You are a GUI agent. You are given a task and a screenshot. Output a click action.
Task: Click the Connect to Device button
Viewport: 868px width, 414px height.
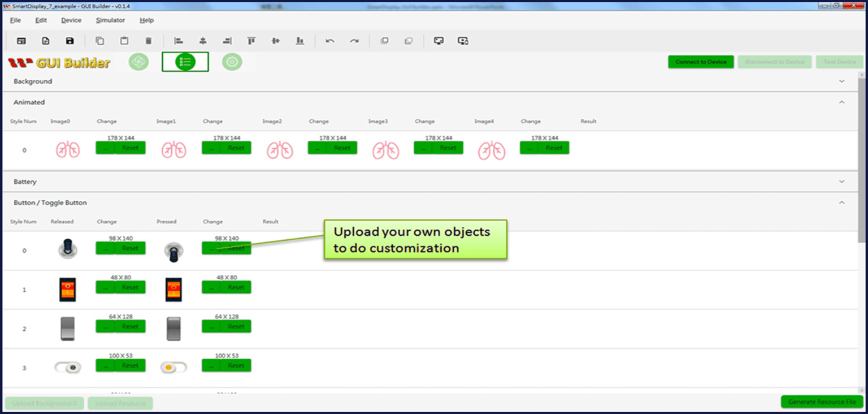(x=701, y=62)
